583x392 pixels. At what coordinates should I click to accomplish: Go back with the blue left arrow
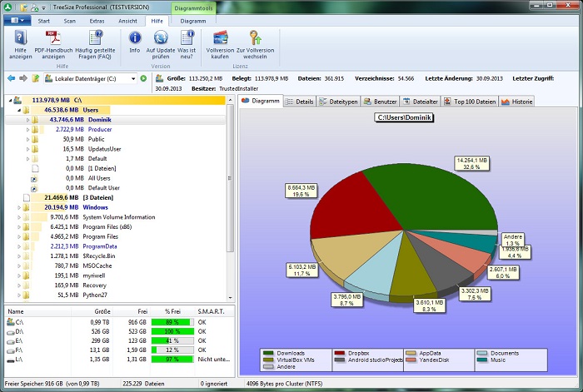point(11,78)
